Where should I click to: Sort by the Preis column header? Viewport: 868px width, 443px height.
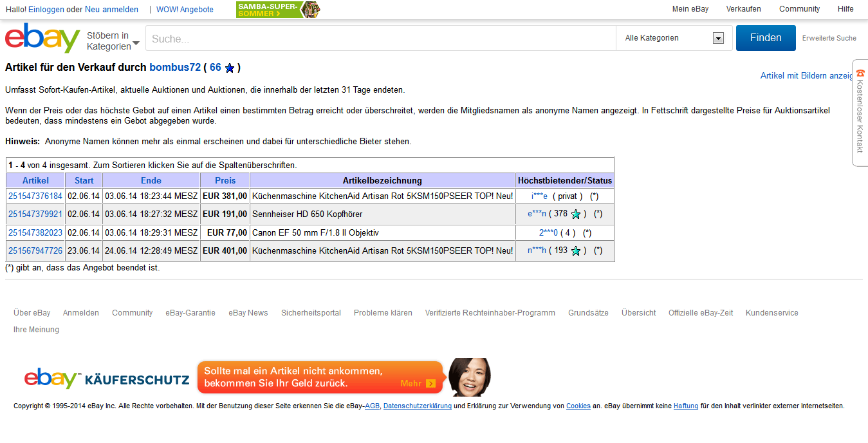tap(225, 180)
